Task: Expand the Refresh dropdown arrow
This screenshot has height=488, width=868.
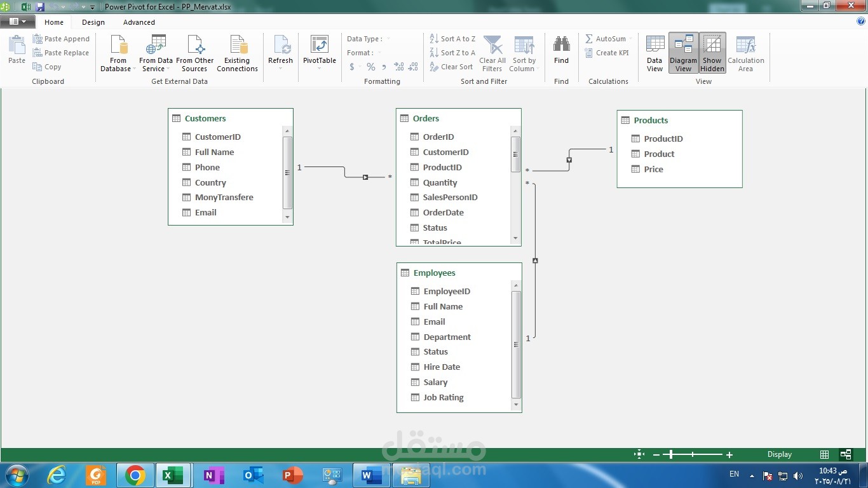Action: click(x=280, y=69)
